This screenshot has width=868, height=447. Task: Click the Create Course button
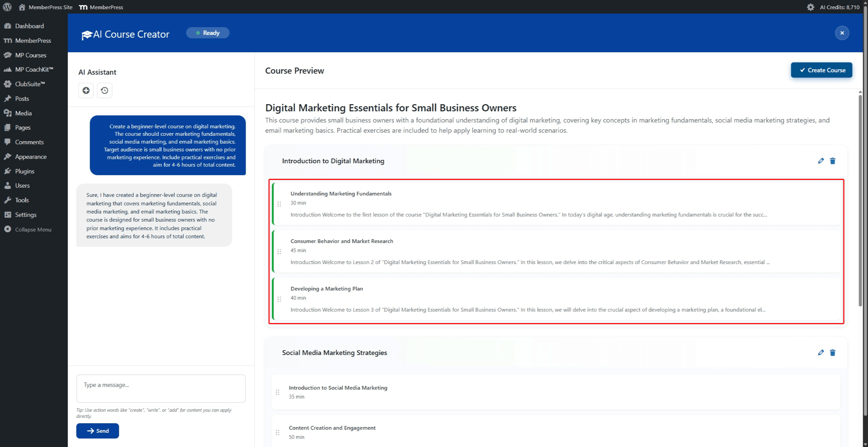[x=821, y=70]
